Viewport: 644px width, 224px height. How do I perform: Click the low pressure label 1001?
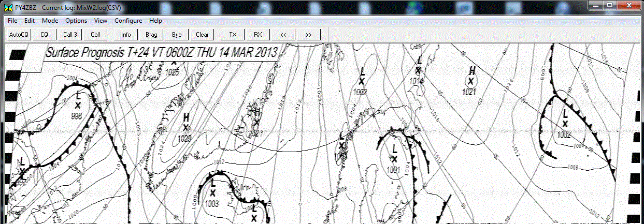pos(394,169)
